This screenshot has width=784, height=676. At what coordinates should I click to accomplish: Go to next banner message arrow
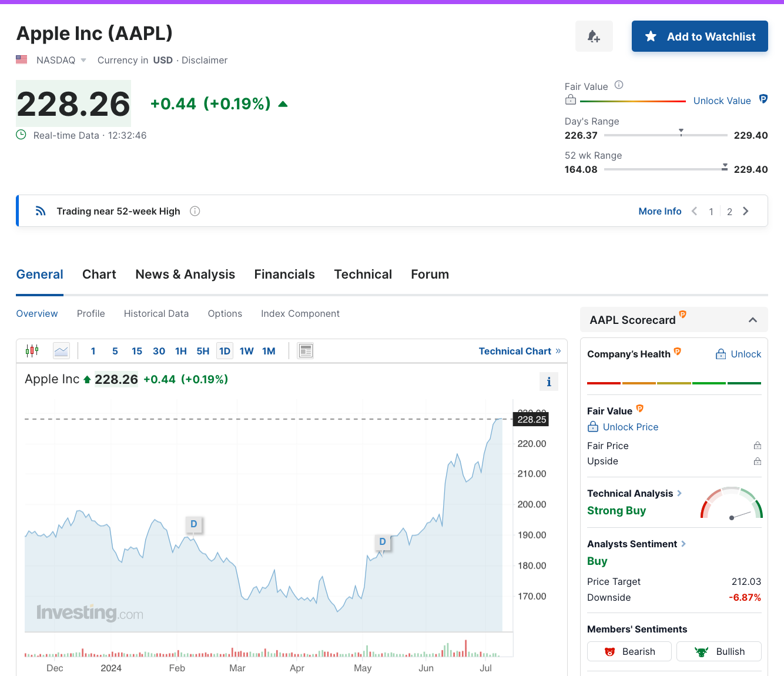(746, 211)
